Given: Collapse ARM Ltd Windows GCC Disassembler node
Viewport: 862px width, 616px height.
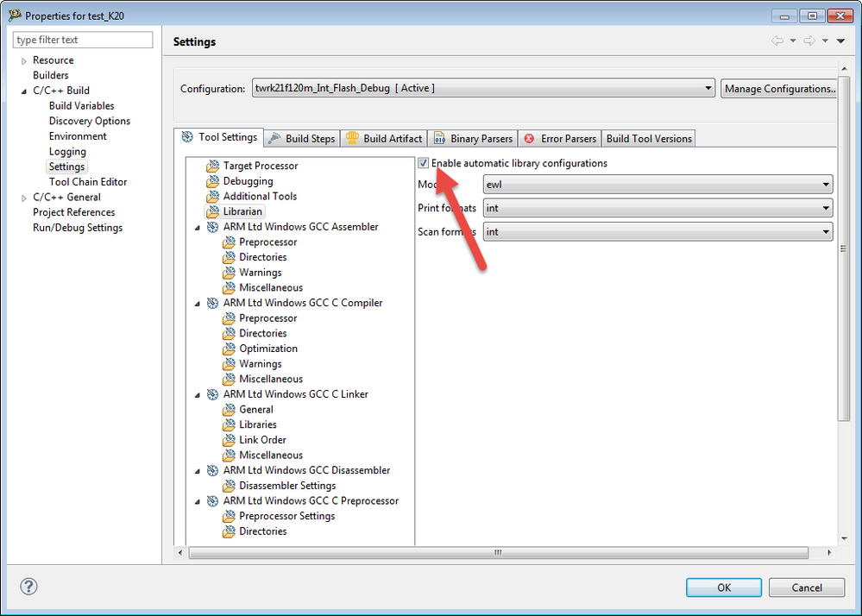Looking at the screenshot, I should [198, 471].
